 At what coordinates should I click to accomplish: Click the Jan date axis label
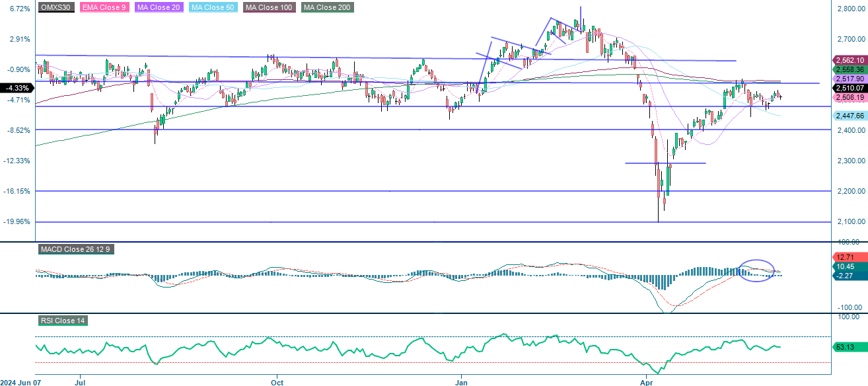461,382
